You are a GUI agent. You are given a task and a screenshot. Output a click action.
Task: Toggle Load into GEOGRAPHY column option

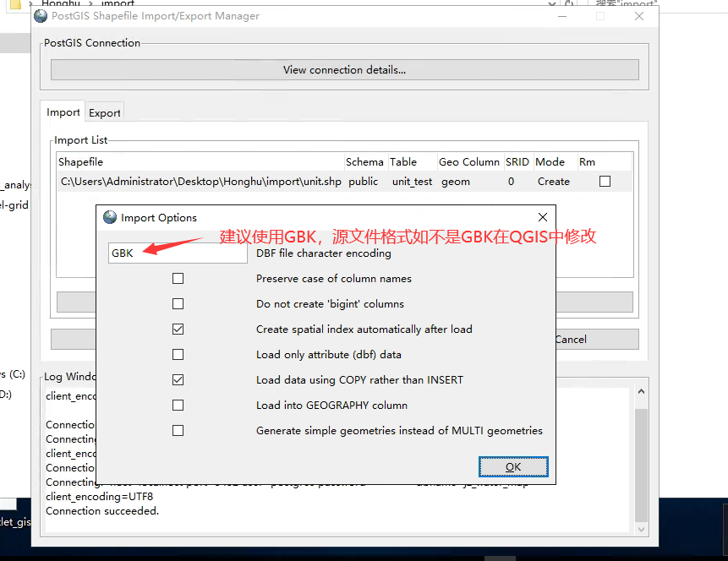point(178,406)
